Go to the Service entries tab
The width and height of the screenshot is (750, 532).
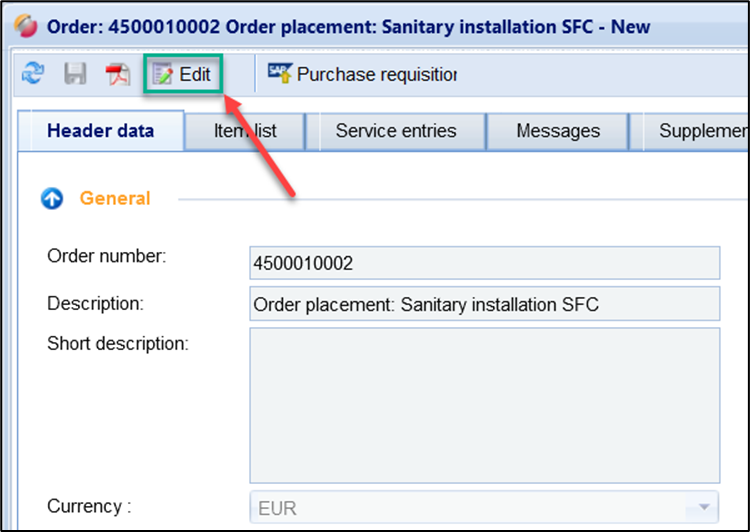coord(396,131)
